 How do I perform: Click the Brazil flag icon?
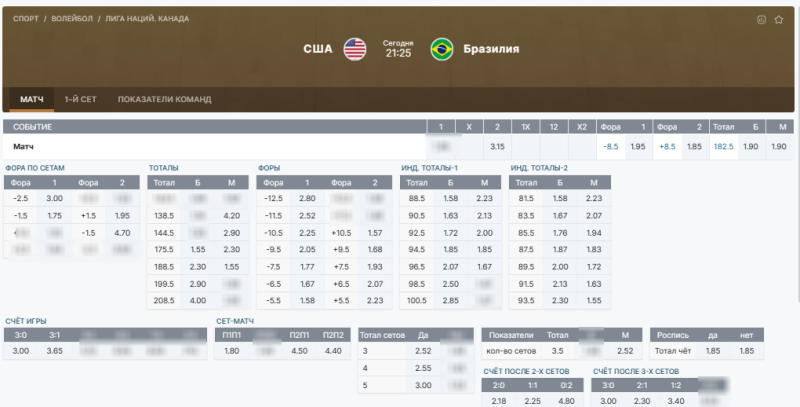pos(442,49)
